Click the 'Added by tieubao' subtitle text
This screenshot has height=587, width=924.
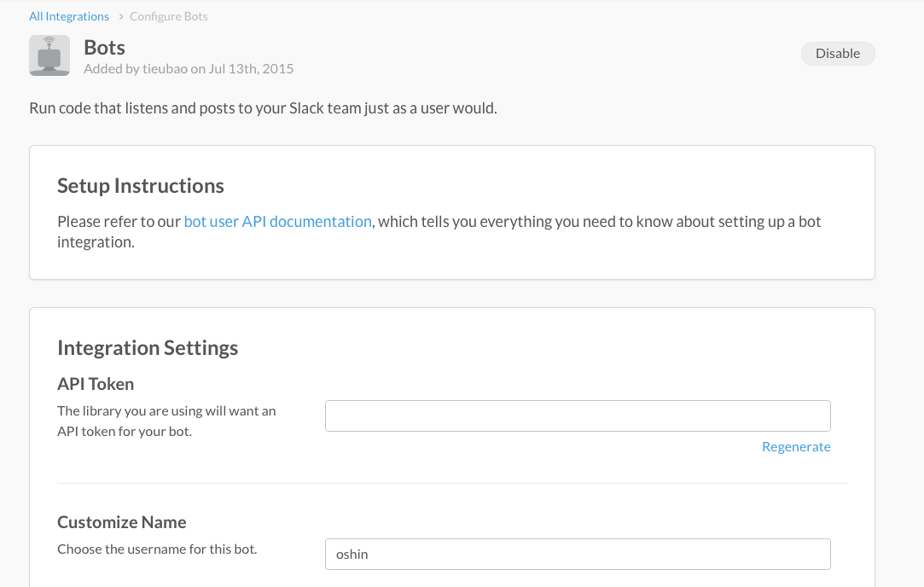click(189, 68)
